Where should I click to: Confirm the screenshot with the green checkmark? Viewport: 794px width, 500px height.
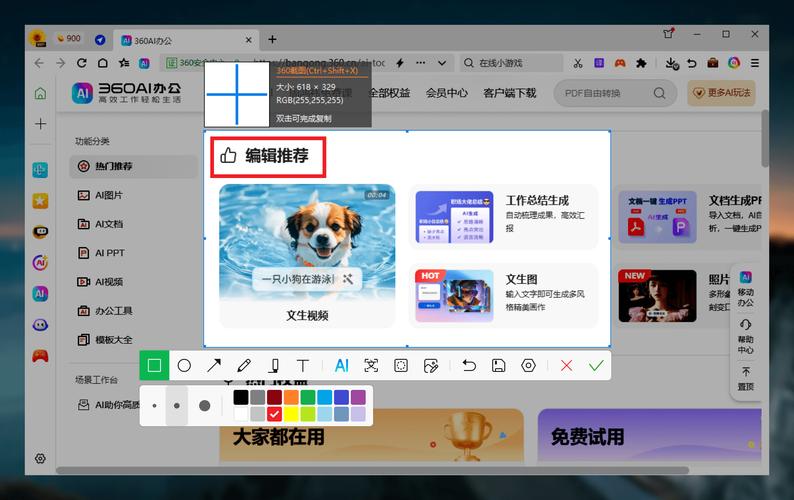596,366
